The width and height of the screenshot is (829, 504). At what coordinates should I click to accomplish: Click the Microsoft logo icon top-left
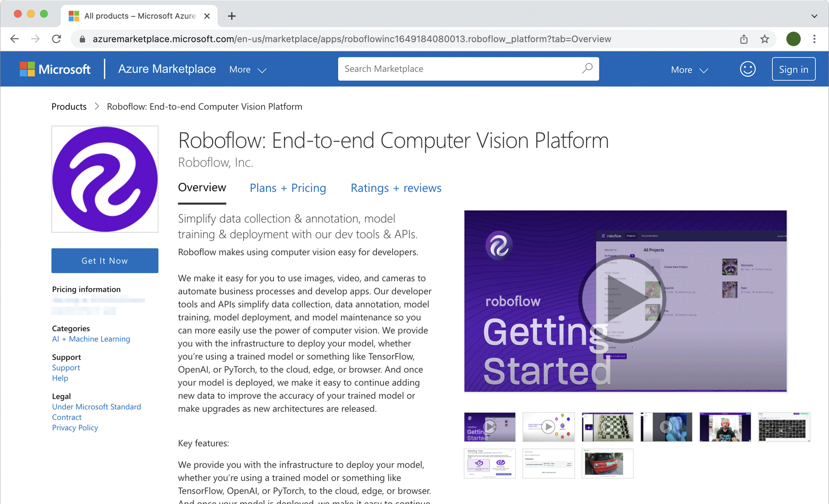tap(27, 69)
